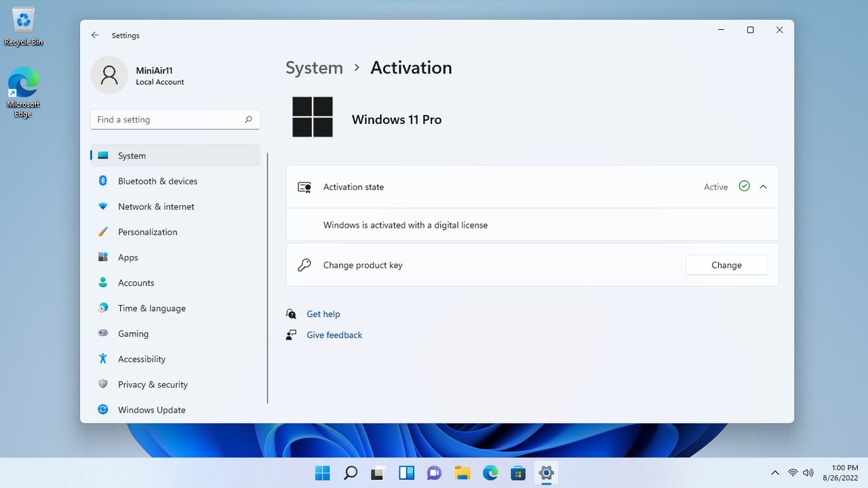Open Accessibility settings

[x=175, y=359]
